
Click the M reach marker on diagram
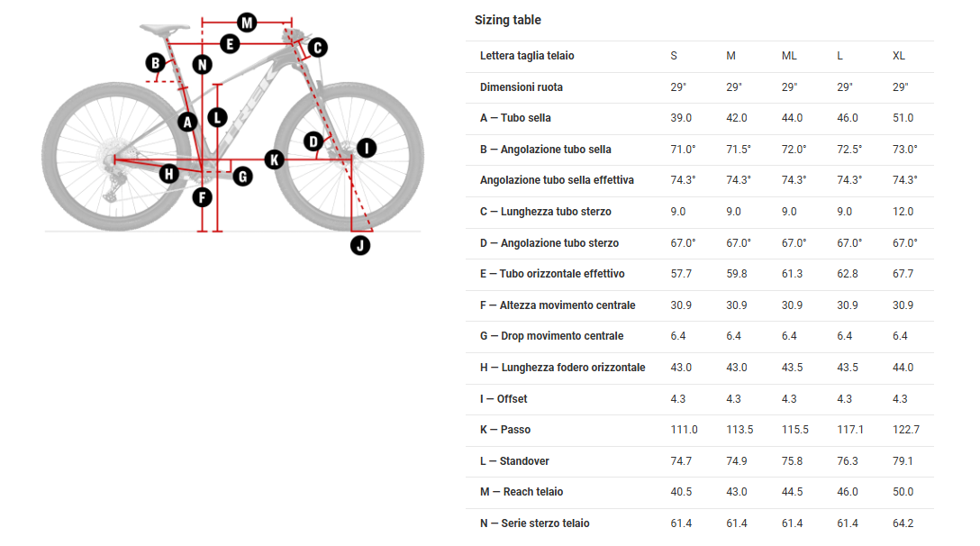pyautogui.click(x=246, y=22)
